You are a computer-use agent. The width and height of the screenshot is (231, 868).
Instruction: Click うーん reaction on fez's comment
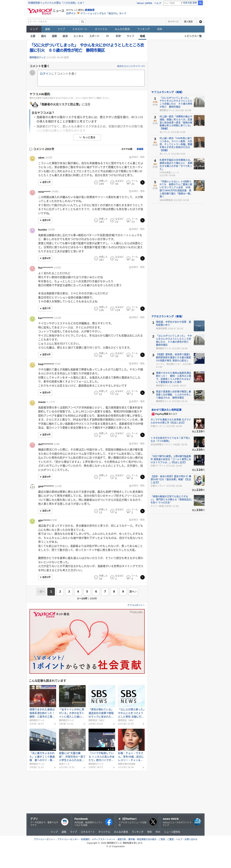[x=132, y=309]
